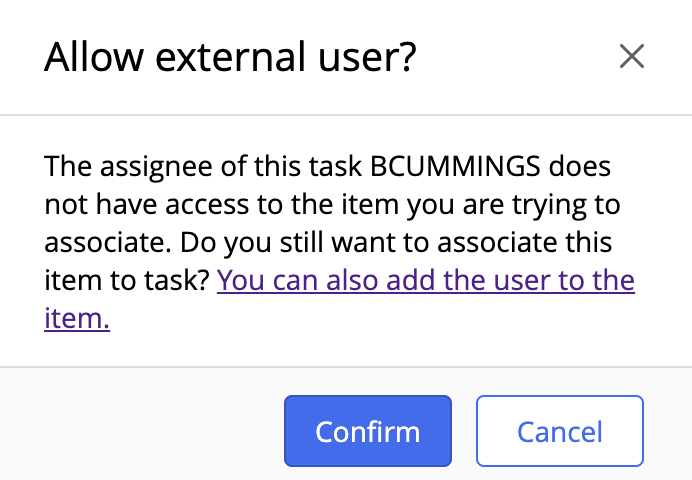Click the blue Confirm button in the footer
The width and height of the screenshot is (692, 480).
tap(368, 431)
